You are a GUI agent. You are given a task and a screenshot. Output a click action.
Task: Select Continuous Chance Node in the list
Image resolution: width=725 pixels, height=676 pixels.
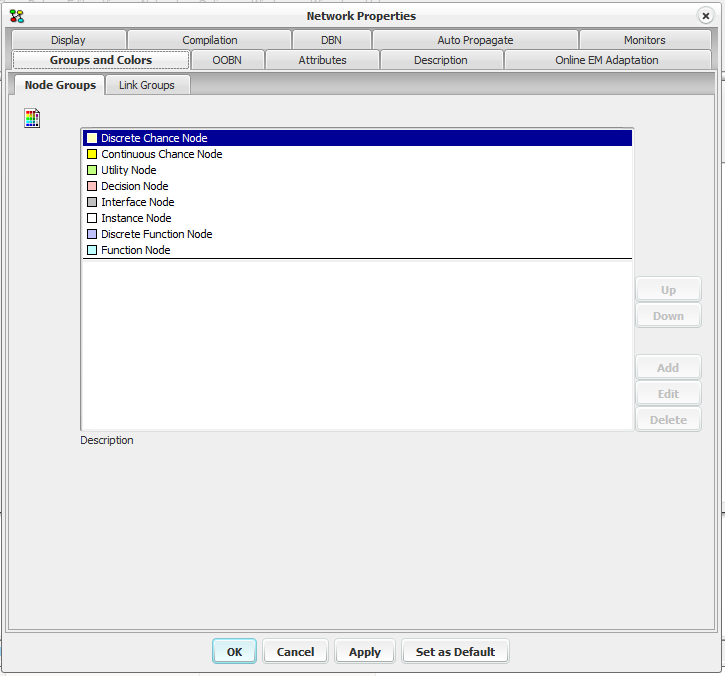pos(357,154)
